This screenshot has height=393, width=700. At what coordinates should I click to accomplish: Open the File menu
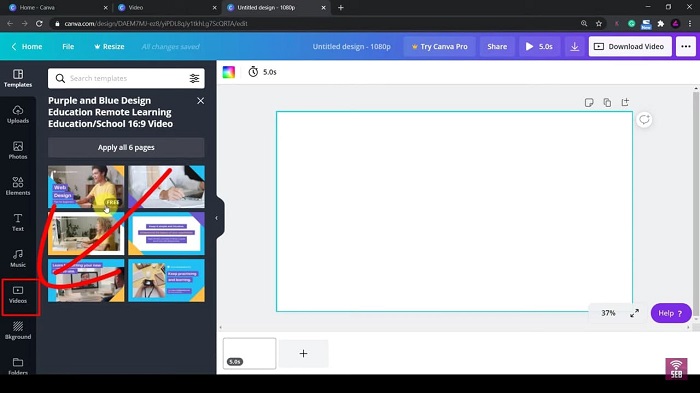click(68, 46)
